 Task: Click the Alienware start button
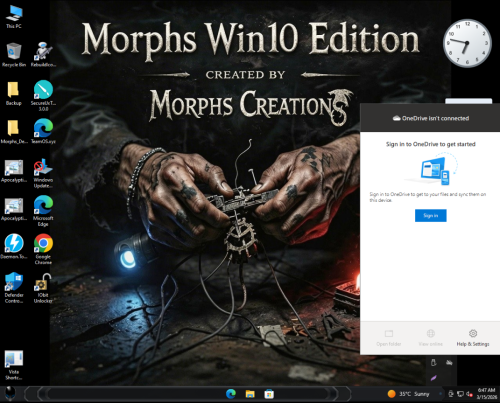(x=10, y=393)
